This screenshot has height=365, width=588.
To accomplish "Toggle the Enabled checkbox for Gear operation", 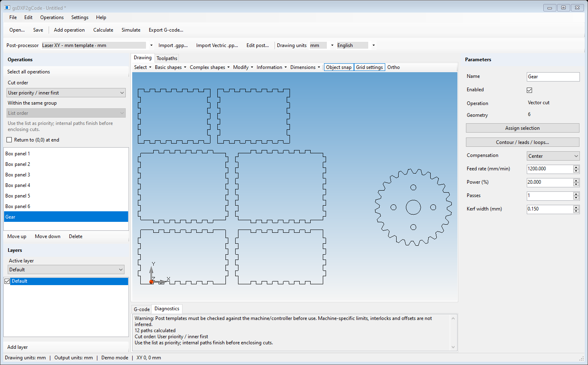I will click(x=530, y=90).
